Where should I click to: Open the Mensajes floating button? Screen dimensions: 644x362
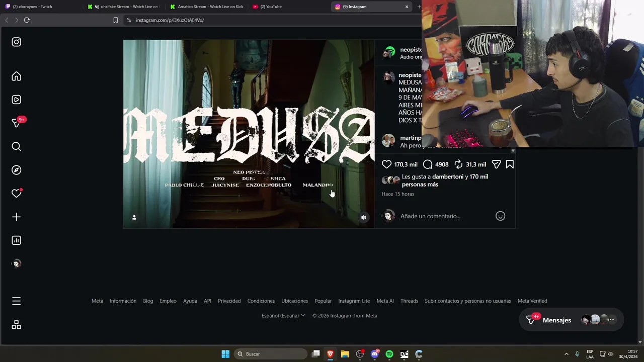[571, 320]
